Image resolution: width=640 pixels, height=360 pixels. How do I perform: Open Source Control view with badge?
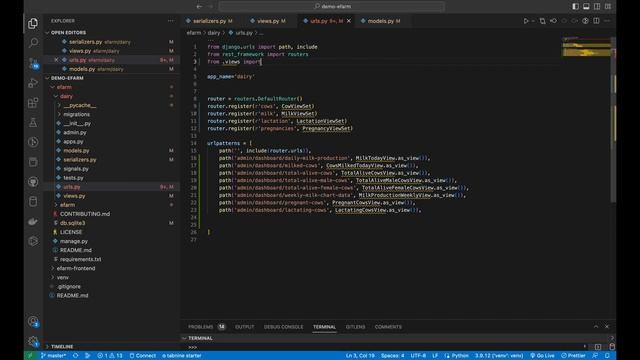(x=33, y=63)
